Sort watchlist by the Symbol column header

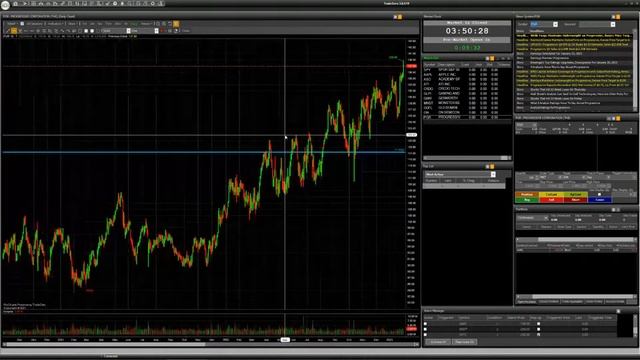click(x=429, y=65)
